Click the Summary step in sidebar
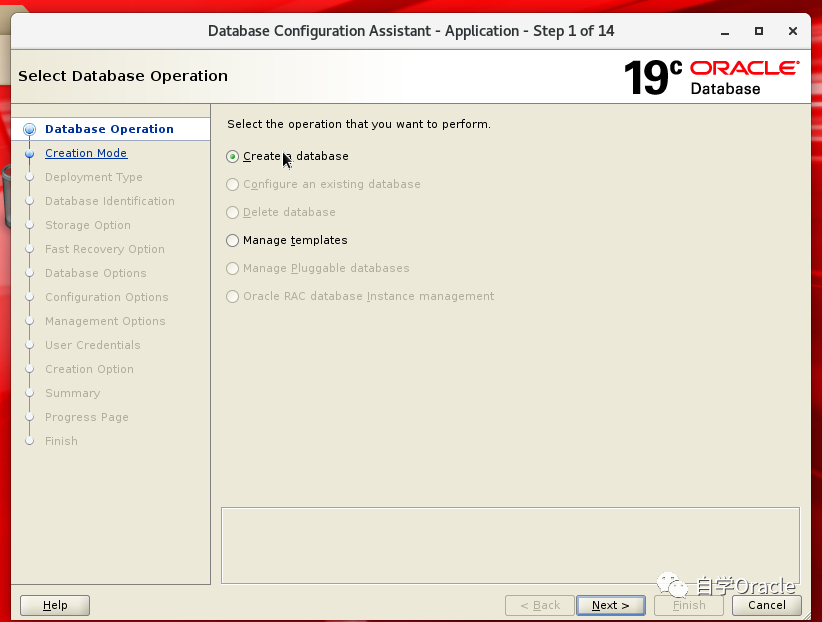The height and width of the screenshot is (622, 822). pos(73,393)
